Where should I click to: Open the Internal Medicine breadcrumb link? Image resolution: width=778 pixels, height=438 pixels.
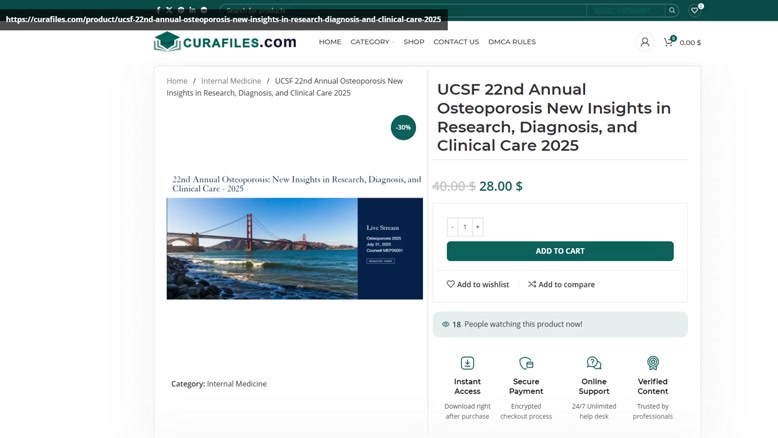231,81
